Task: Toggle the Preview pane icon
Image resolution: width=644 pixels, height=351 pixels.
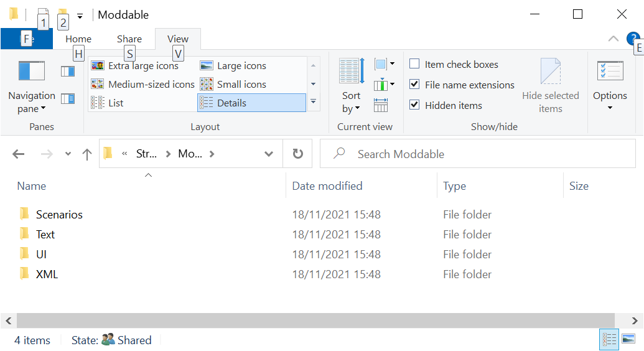Action: pyautogui.click(x=68, y=72)
